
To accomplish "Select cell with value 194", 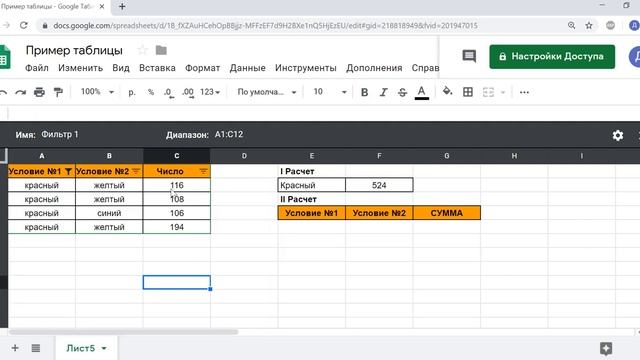I will coord(177,227).
